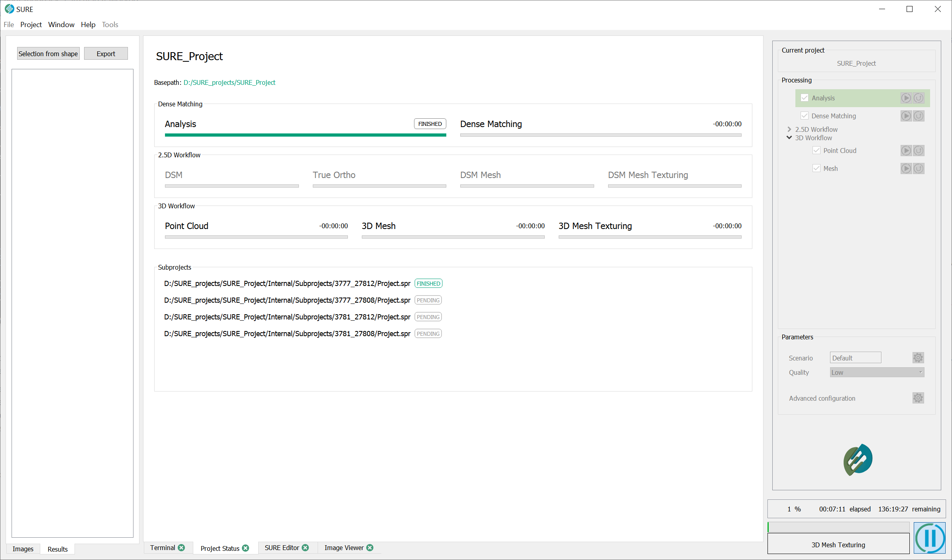Click the Point Cloud workflow heading
952x560 pixels.
(186, 226)
